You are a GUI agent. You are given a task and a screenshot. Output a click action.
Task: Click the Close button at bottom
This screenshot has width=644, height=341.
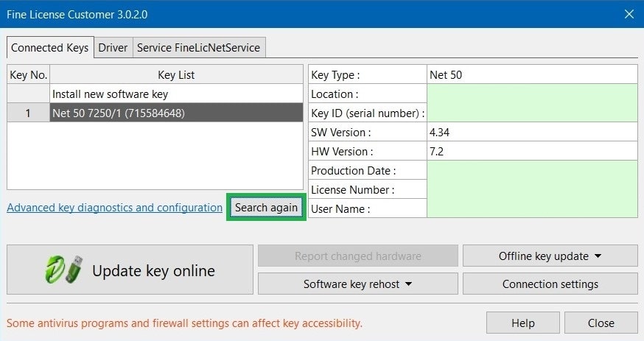(601, 323)
